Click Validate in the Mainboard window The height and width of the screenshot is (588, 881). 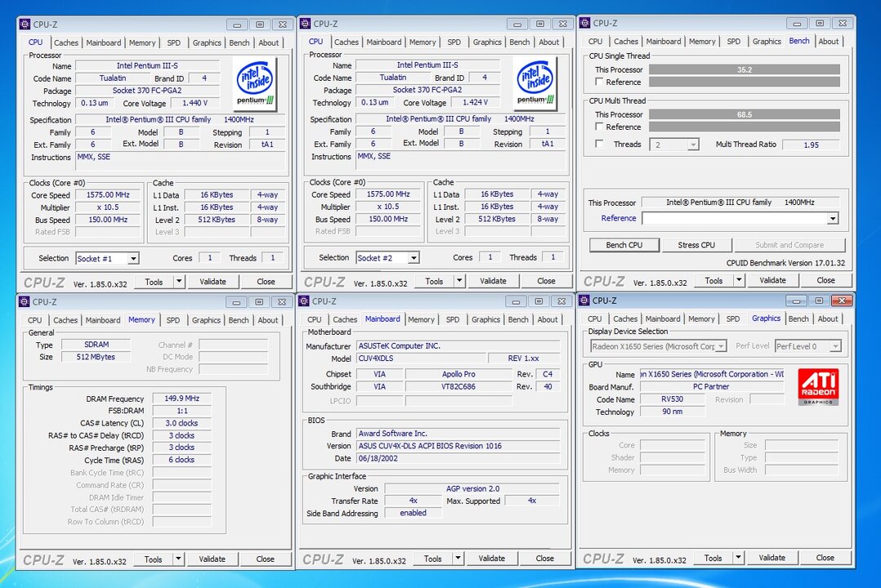tap(492, 559)
